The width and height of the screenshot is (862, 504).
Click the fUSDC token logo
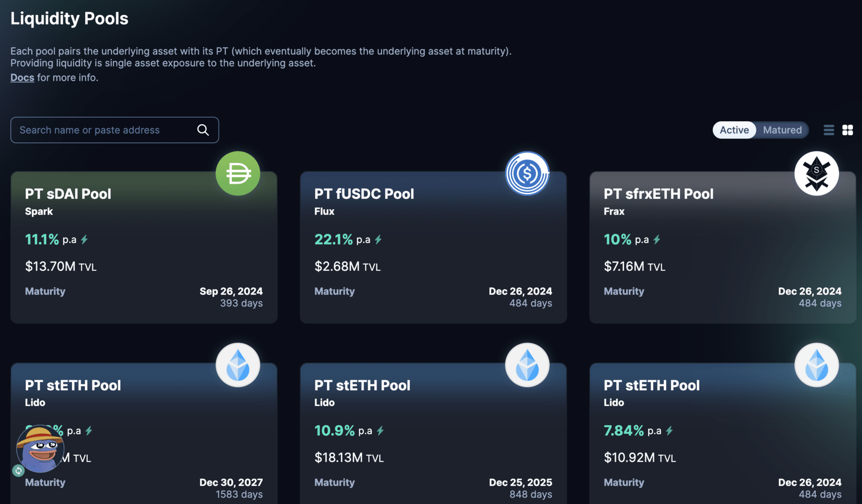(527, 173)
